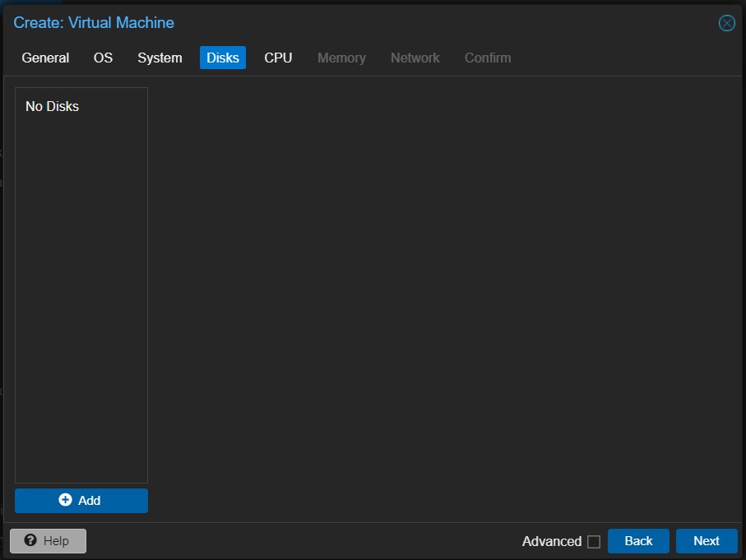Toggle the Advanced checkbox
746x560 pixels.
coord(594,541)
